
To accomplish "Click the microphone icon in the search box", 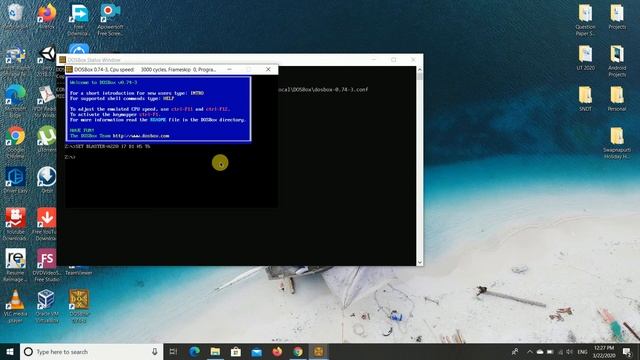I will (x=155, y=351).
